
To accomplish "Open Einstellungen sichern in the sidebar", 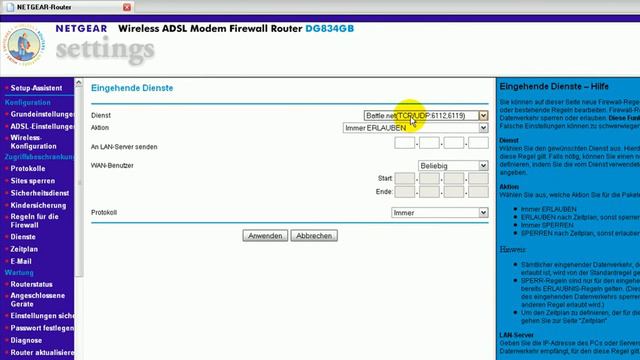I will (42, 316).
